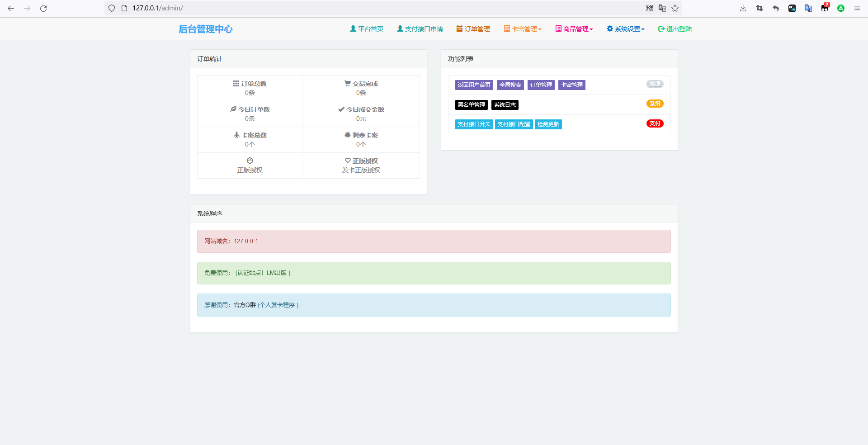Go to 平台首页 in navigation bar

click(x=367, y=29)
